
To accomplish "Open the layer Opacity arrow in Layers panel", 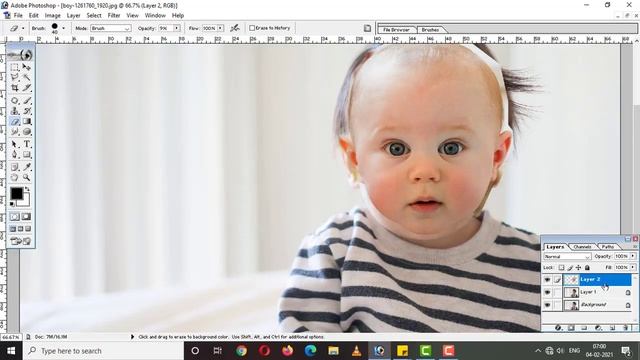I will click(x=633, y=256).
